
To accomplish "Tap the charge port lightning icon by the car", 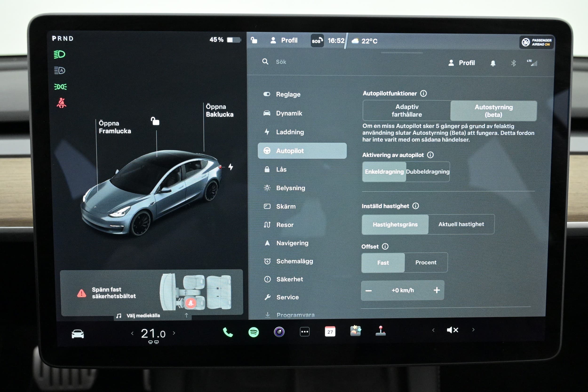I will click(x=231, y=167).
